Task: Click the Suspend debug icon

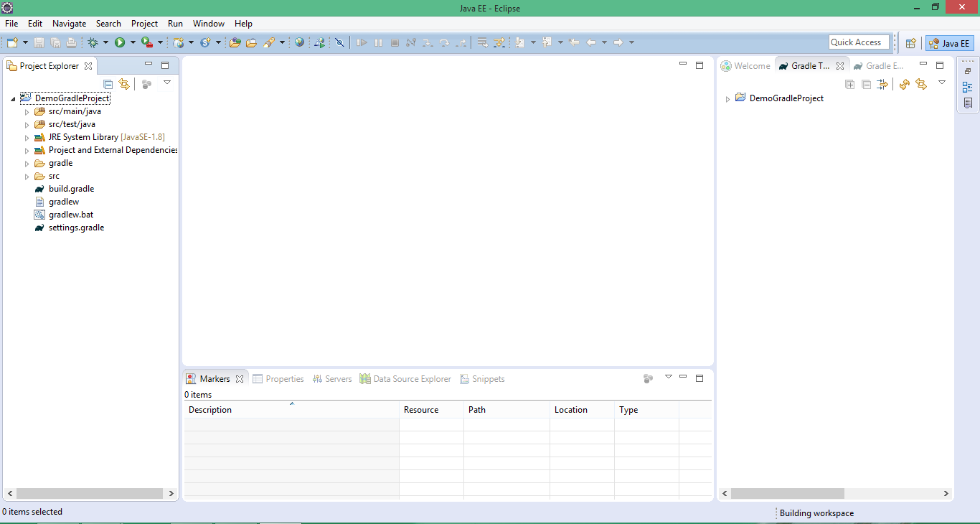Action: 378,43
